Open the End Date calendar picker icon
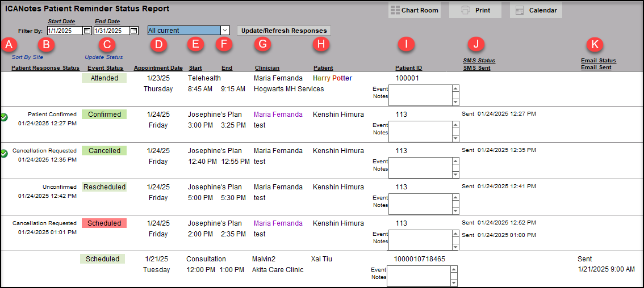 134,31
